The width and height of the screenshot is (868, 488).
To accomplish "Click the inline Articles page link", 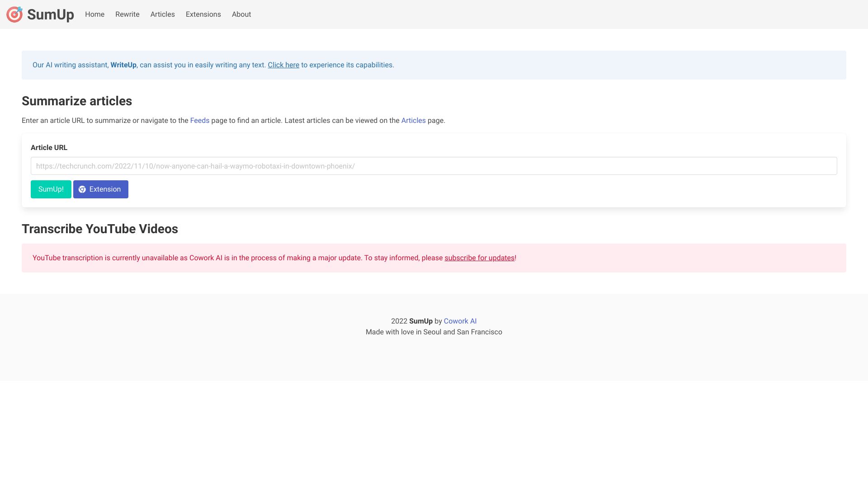I will point(413,121).
